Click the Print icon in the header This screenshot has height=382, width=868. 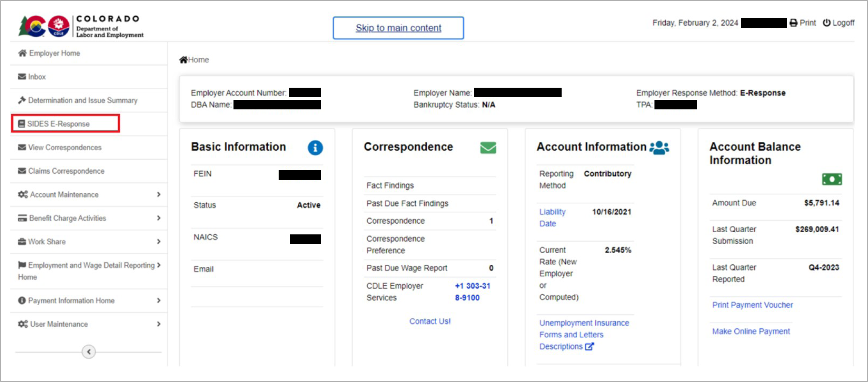(793, 23)
